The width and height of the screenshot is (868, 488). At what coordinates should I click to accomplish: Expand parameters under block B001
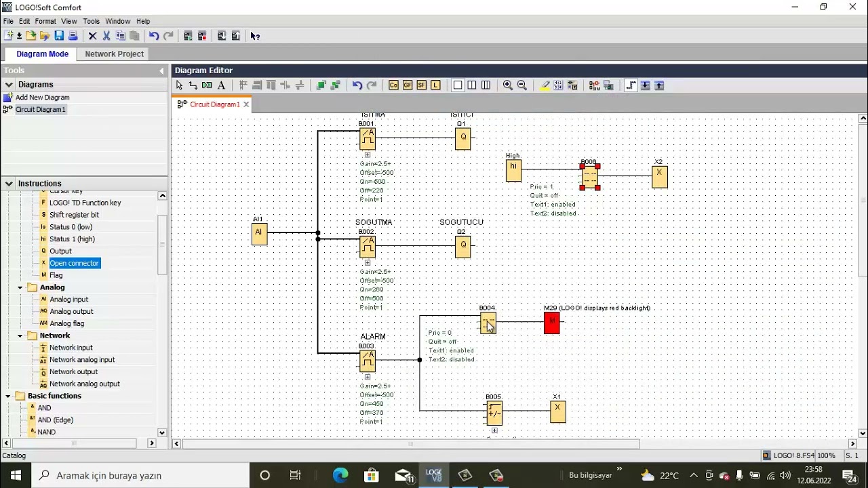click(x=368, y=155)
